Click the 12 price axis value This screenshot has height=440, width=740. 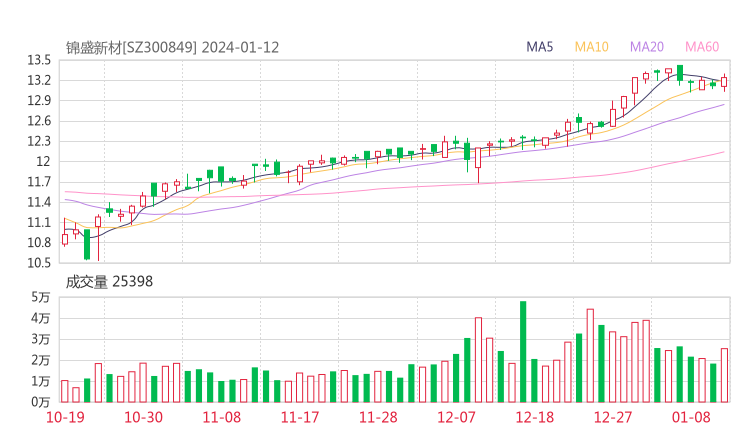(43, 161)
